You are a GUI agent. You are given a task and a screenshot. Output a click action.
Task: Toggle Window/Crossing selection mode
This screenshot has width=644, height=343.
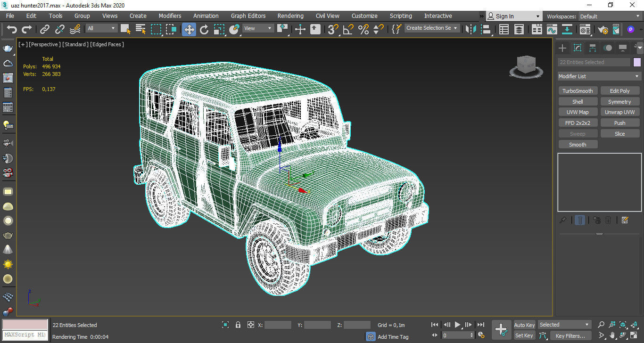tap(171, 29)
